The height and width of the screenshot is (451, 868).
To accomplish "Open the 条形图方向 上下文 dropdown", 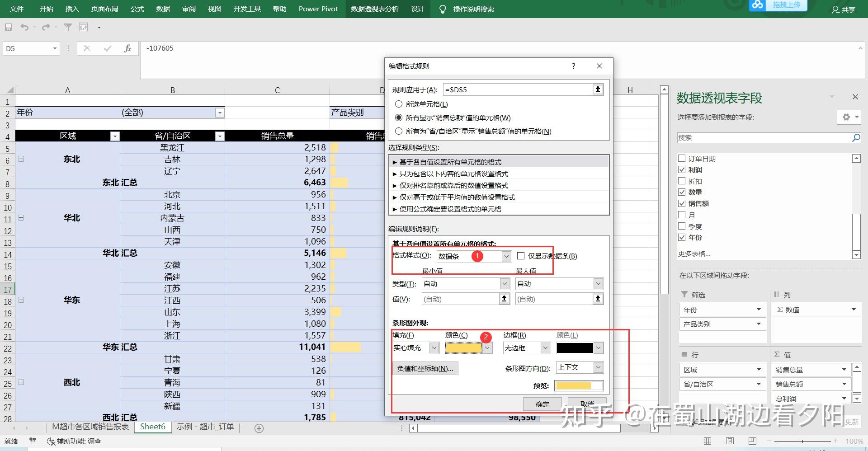I will (x=598, y=367).
